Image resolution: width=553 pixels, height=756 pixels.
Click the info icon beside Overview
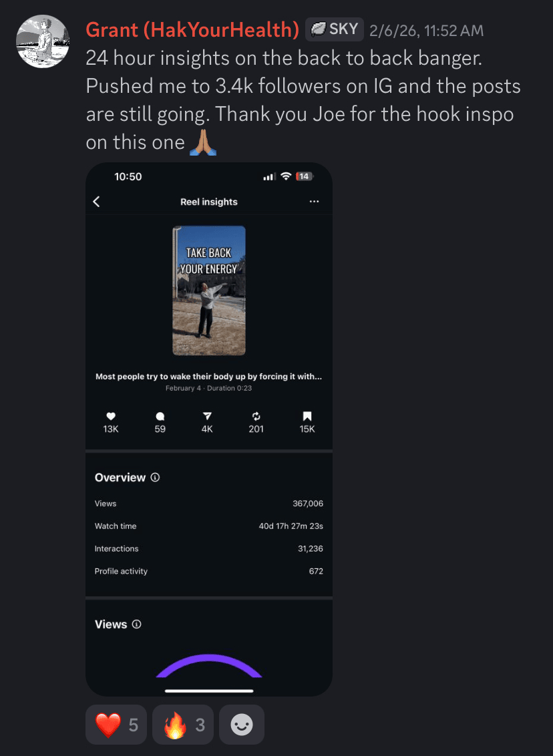(155, 478)
